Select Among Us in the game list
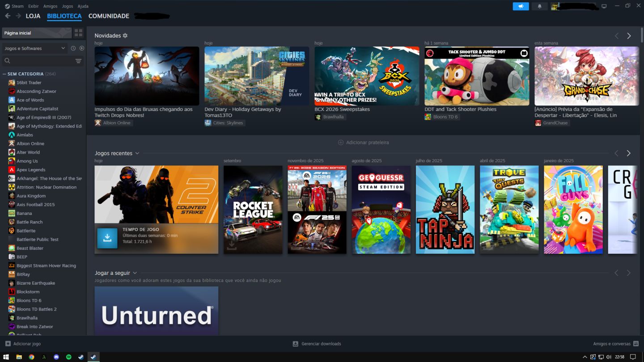Screen dimensions: 644x362 click(27, 161)
